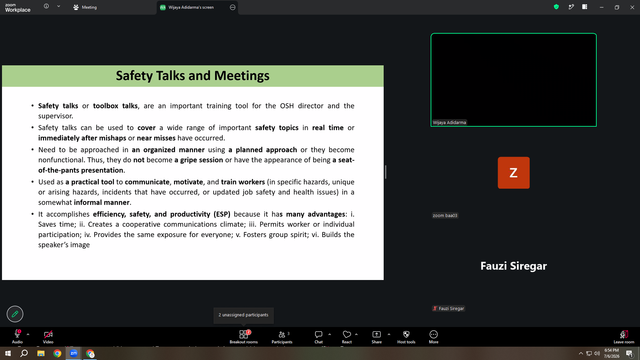Change the view layout icon
The width and height of the screenshot is (640, 360).
(x=585, y=7)
